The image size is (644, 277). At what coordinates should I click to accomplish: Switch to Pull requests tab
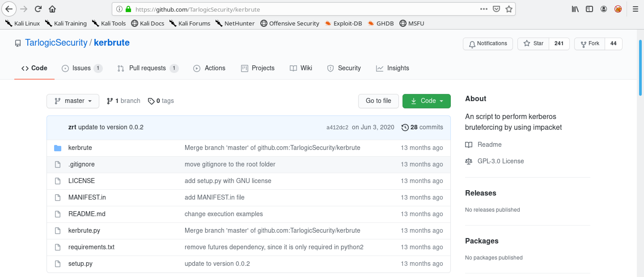[148, 68]
